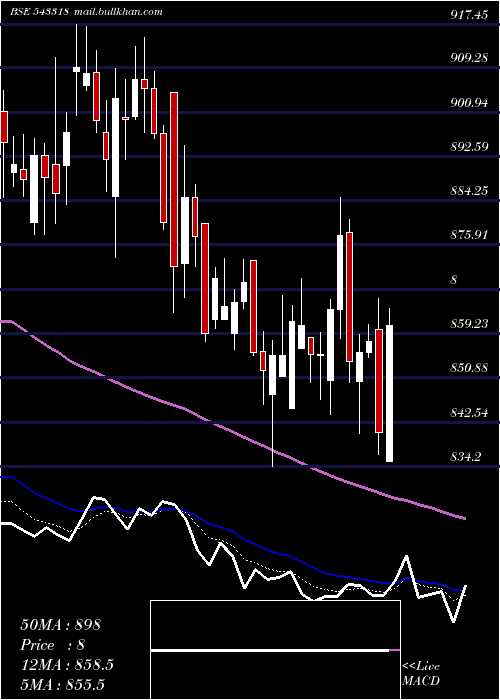This screenshot has height=700, width=500.
Task: Select the 875.91 axis value
Action: coord(469,235)
